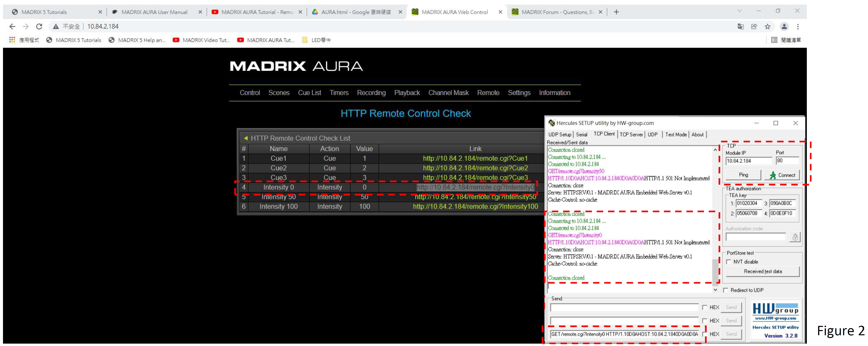Click the lock icon next to Authorization code
Screen dimensions: 868x346
(795, 237)
